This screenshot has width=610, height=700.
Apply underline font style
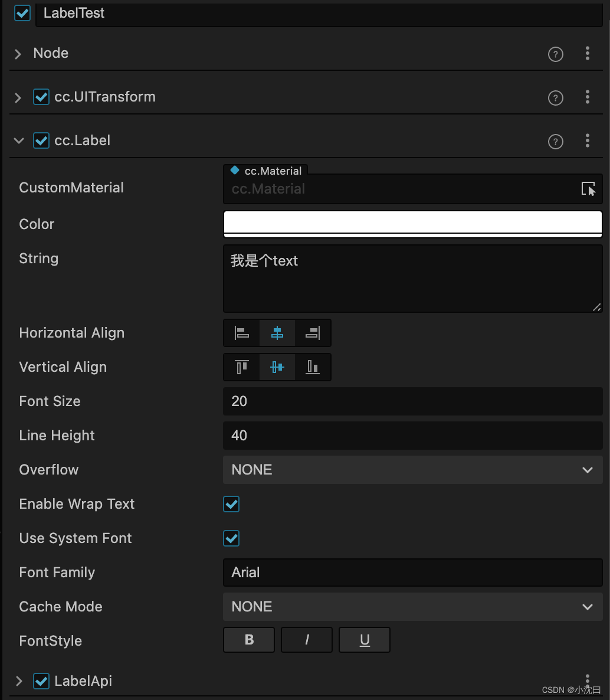click(364, 640)
